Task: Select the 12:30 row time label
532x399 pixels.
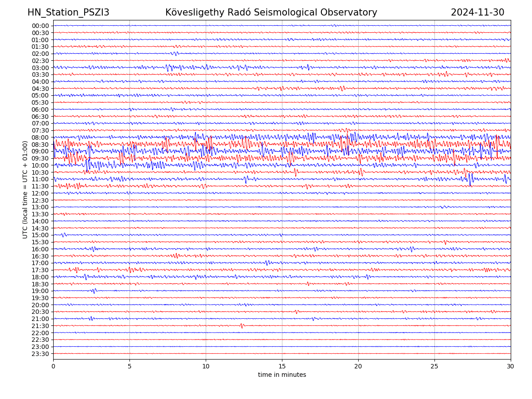Action: pos(40,200)
